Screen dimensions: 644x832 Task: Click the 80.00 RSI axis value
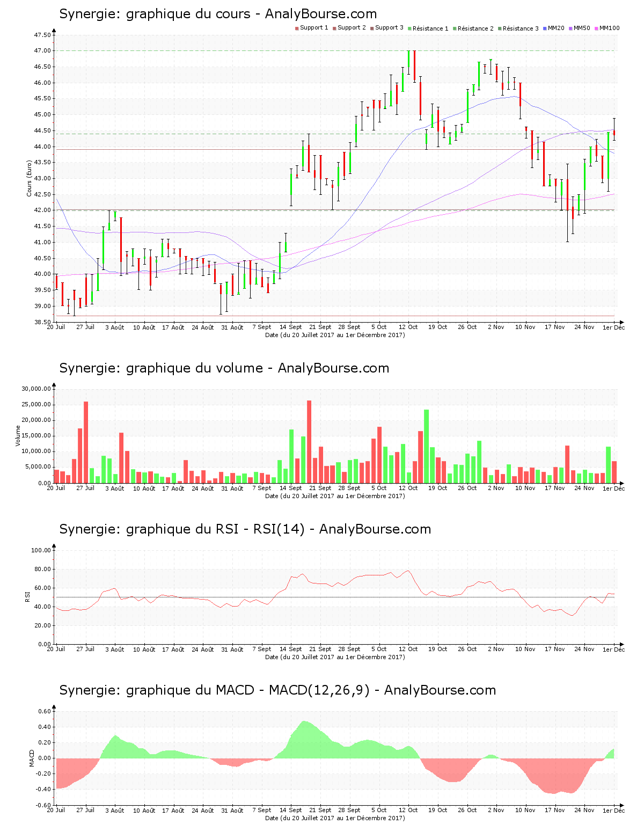[x=42, y=569]
